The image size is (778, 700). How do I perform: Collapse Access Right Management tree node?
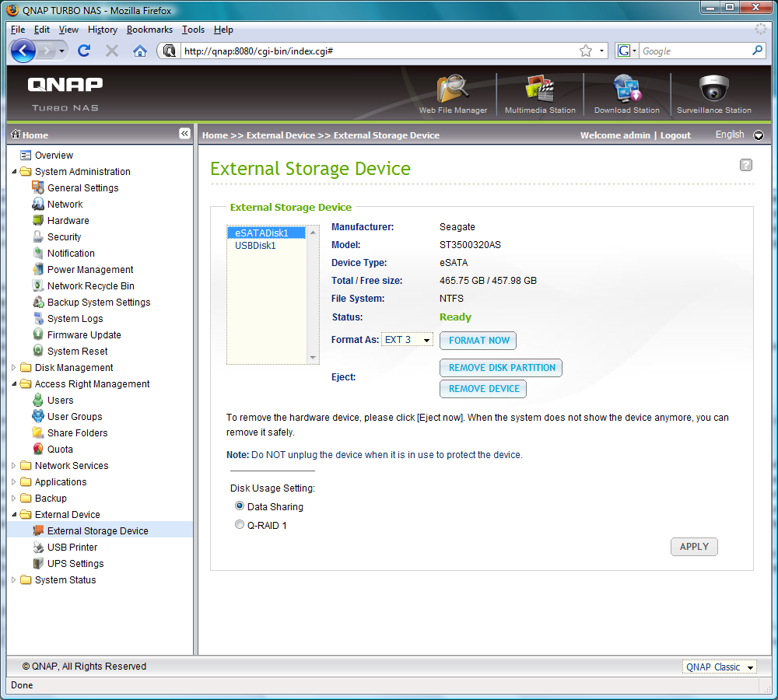coord(14,384)
